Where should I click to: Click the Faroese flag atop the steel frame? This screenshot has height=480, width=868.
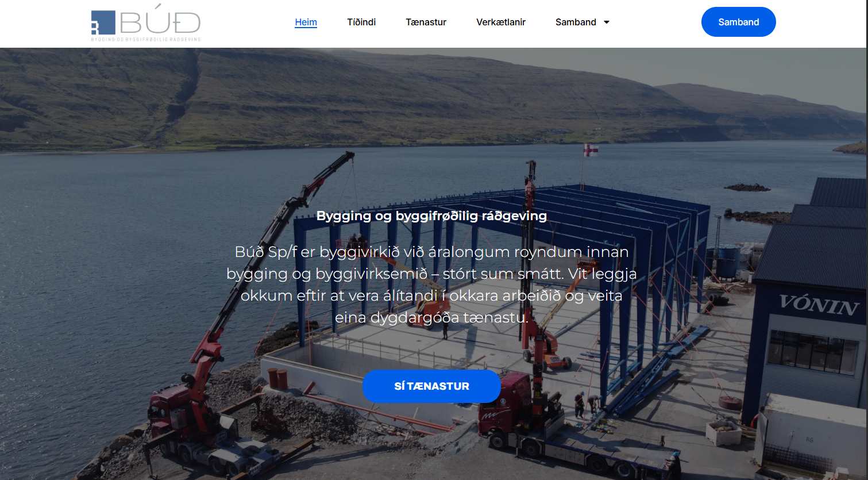[591, 151]
